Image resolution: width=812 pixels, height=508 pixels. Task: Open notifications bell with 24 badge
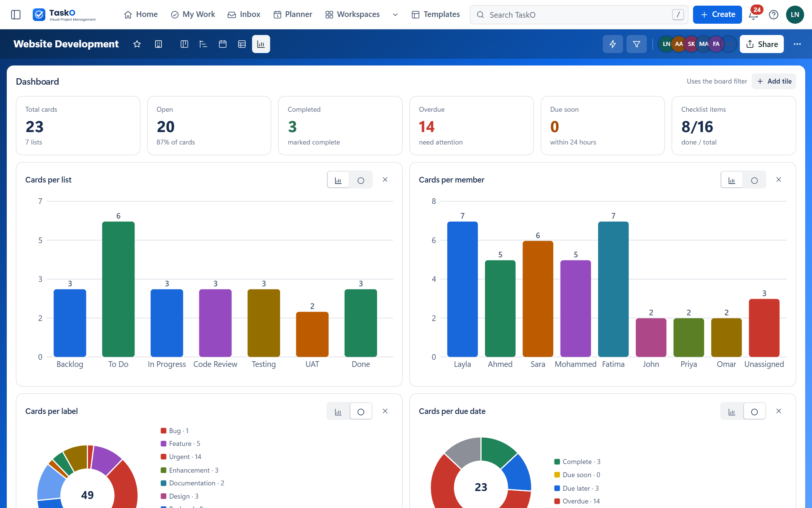click(x=754, y=14)
